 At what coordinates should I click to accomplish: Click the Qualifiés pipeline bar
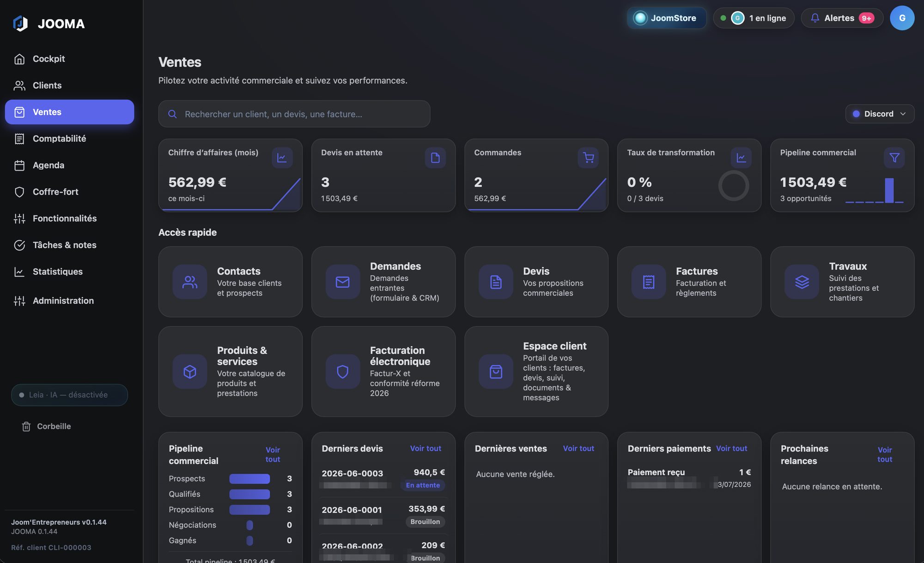pyautogui.click(x=249, y=494)
